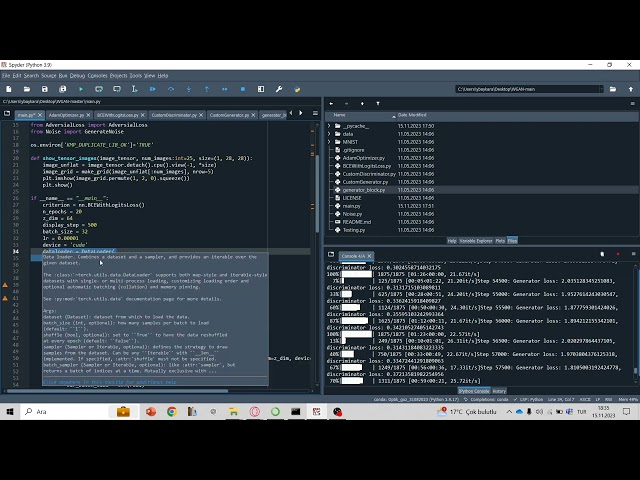Viewport: 640px width, 480px height.
Task: Switch to the History tab
Action: (x=499, y=391)
